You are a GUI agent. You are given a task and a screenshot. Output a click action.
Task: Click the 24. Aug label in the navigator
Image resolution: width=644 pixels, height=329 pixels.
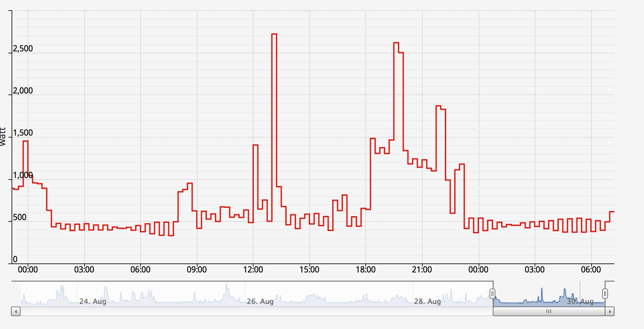(93, 301)
